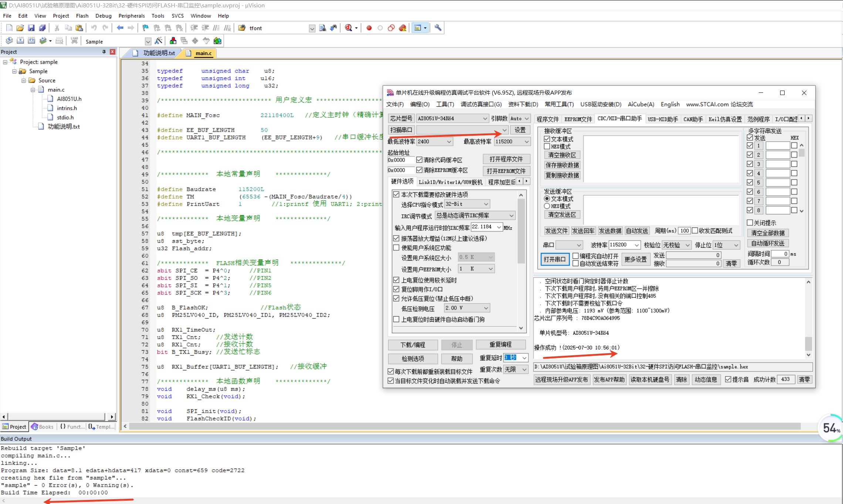Paste icon in µVision toolbar
The height and width of the screenshot is (504, 843).
(x=79, y=28)
